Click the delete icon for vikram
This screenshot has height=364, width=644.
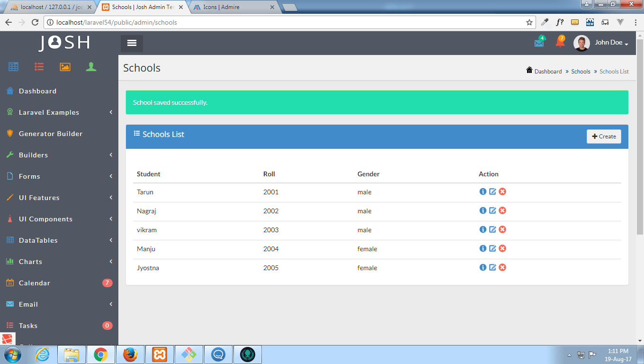pyautogui.click(x=502, y=229)
